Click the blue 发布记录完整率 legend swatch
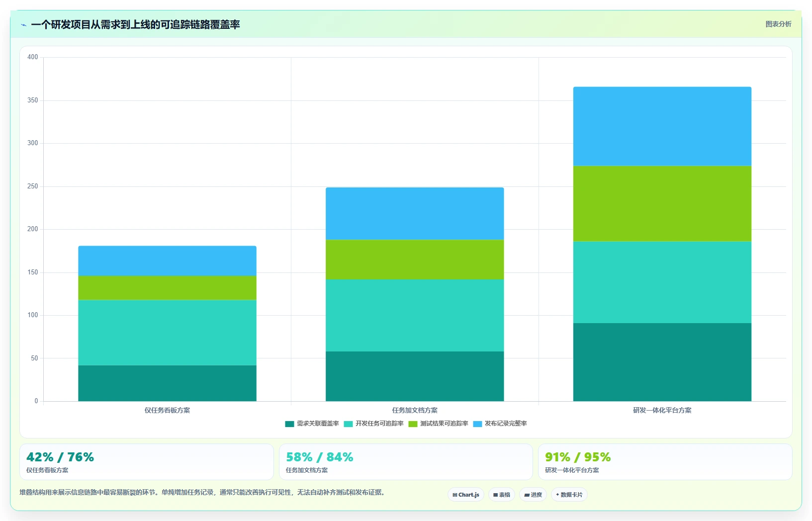The height and width of the screenshot is (521, 812). point(477,424)
